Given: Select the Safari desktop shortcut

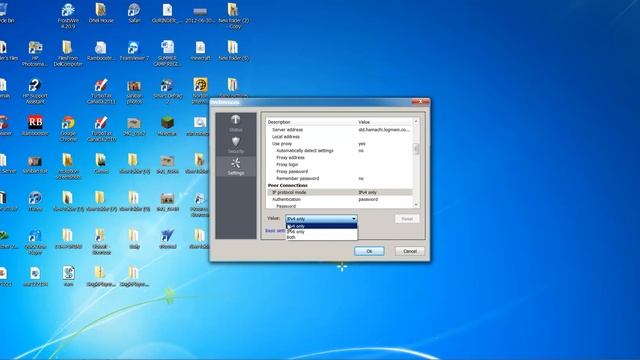Looking at the screenshot, I should 134,12.
